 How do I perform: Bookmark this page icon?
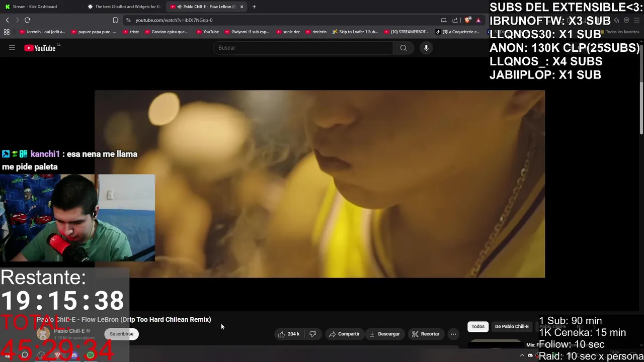(x=115, y=20)
